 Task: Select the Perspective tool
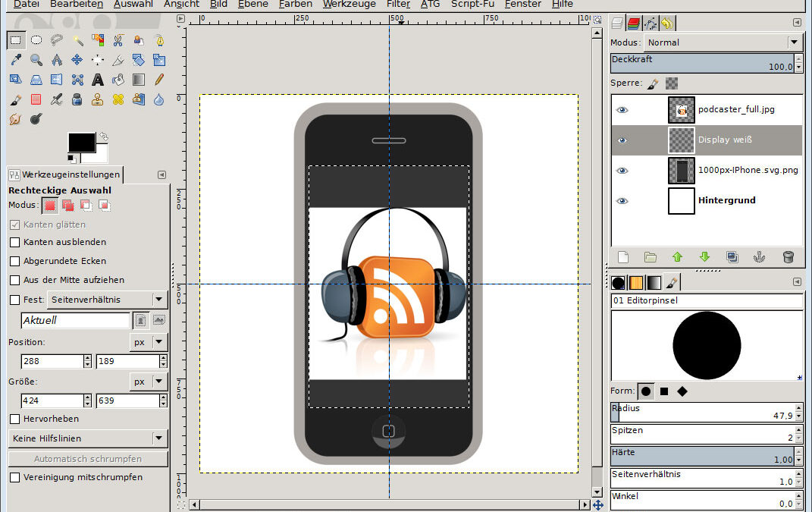36,80
